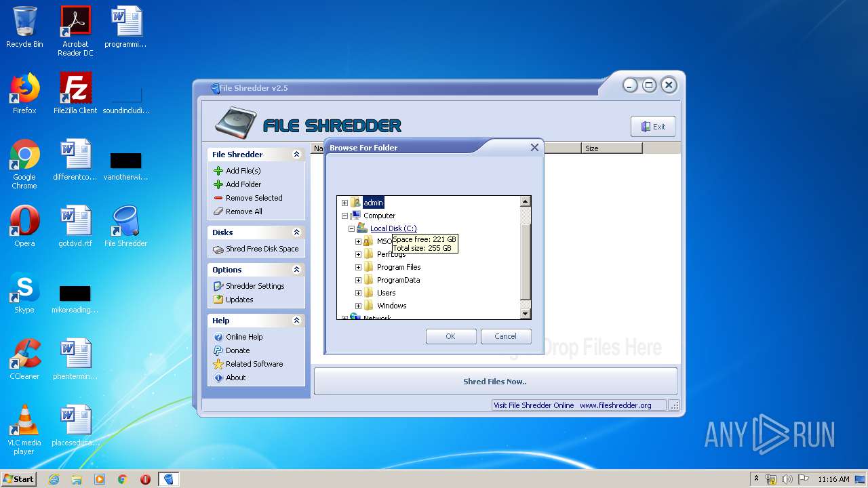Collapse the Local Disk (C:) node
The width and height of the screenshot is (868, 488).
(x=351, y=228)
